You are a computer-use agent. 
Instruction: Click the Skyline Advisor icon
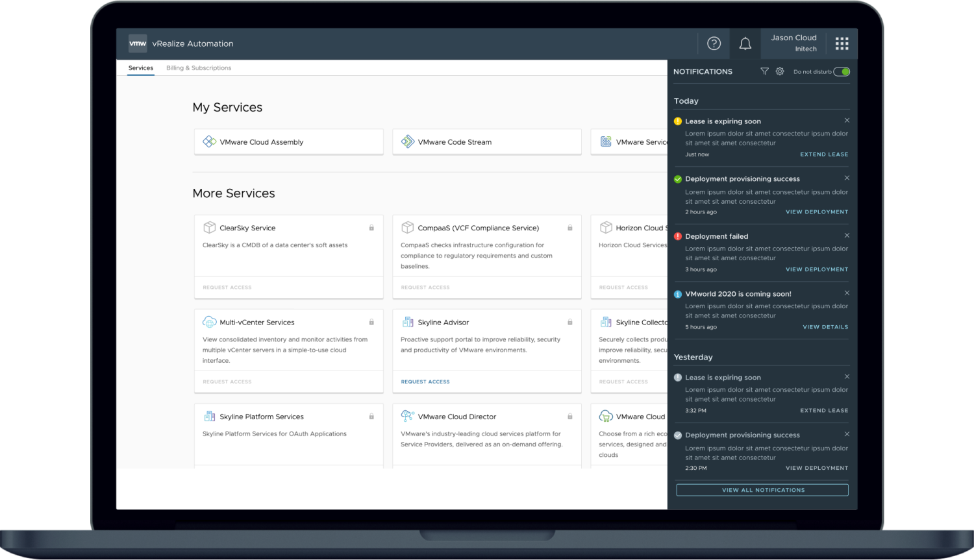(408, 322)
